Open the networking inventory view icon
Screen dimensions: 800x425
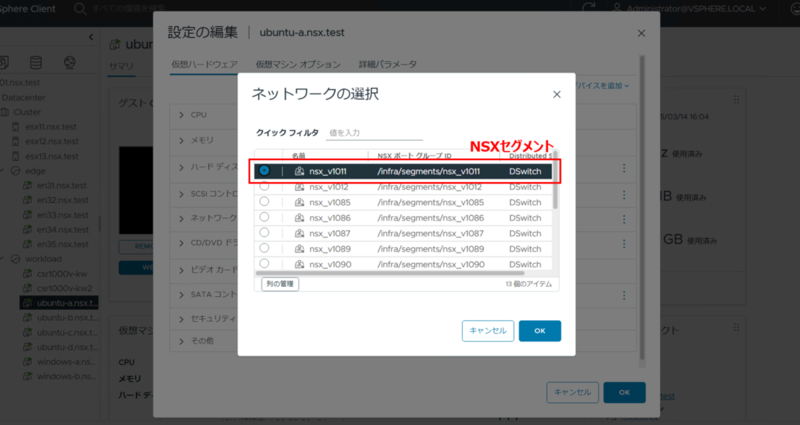click(69, 62)
